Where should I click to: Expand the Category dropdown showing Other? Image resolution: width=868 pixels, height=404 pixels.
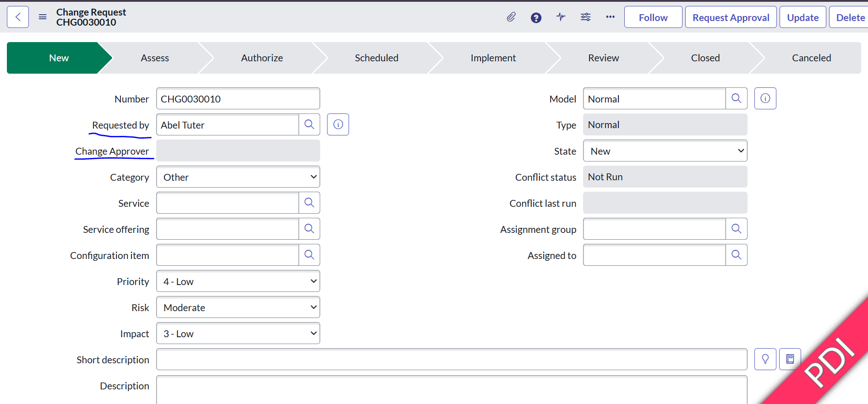pos(238,177)
